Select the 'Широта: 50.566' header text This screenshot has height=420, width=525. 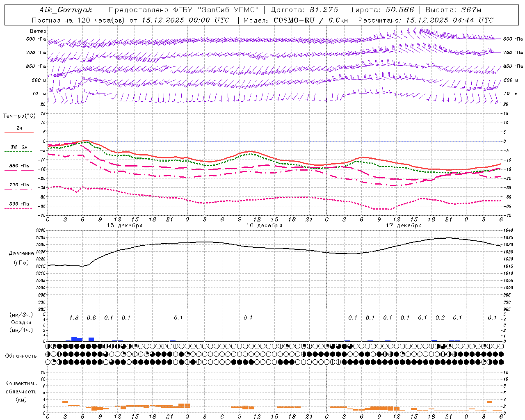[x=381, y=10]
